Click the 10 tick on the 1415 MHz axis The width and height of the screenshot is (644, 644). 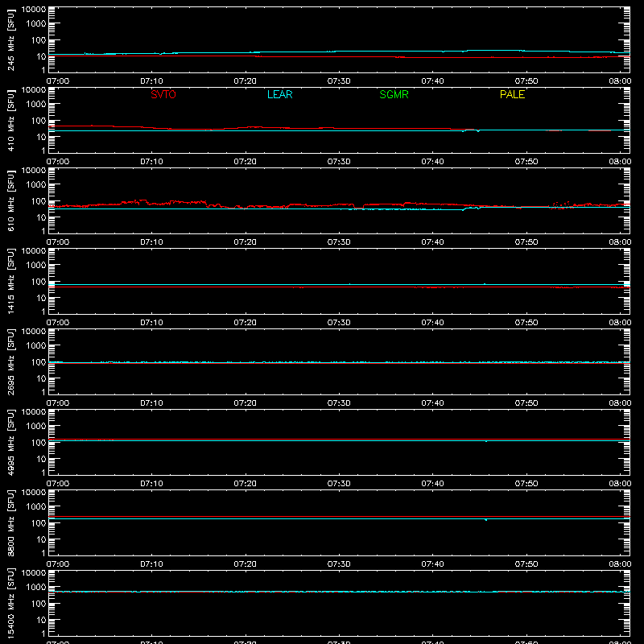(x=41, y=298)
